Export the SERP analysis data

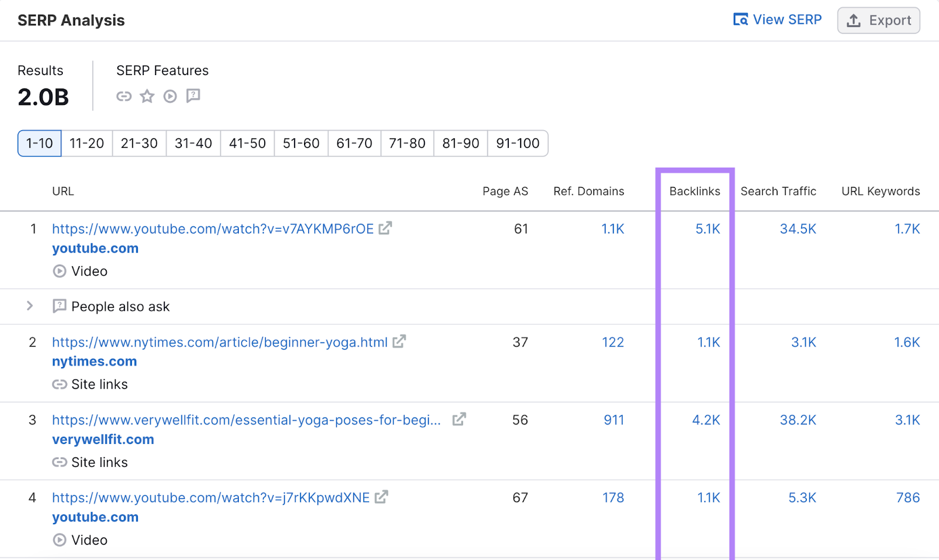coord(879,20)
